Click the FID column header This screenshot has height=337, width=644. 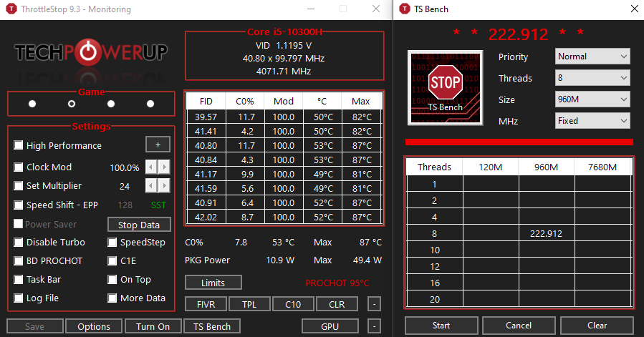click(206, 101)
